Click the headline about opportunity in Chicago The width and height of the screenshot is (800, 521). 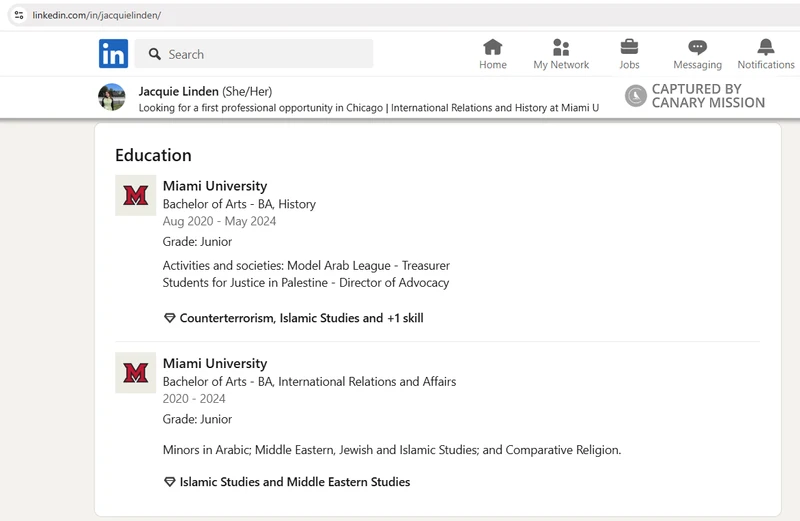pyautogui.click(x=369, y=108)
